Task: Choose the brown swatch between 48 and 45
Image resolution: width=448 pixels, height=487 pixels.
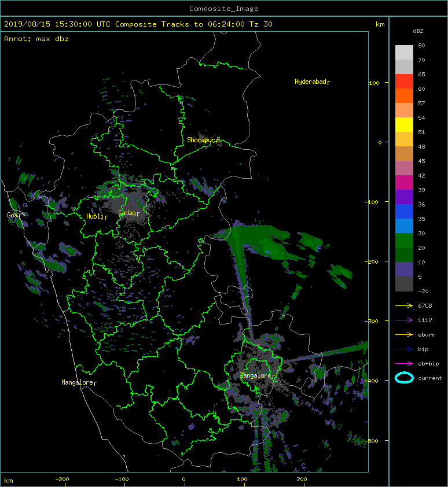Action: click(404, 153)
